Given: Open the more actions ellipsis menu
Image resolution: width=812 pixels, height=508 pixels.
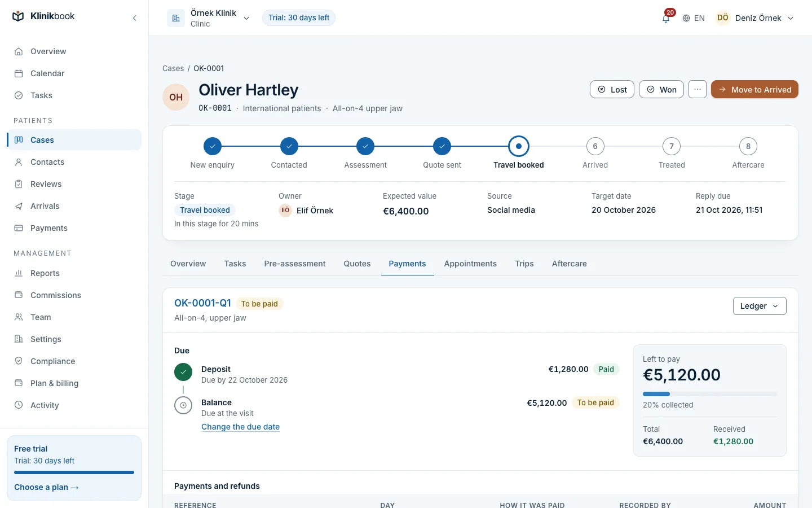Looking at the screenshot, I should 698,89.
